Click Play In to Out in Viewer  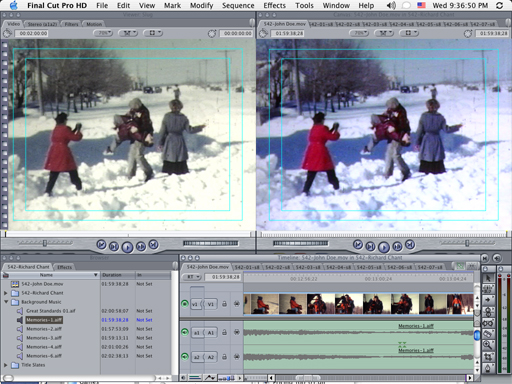[x=114, y=246]
